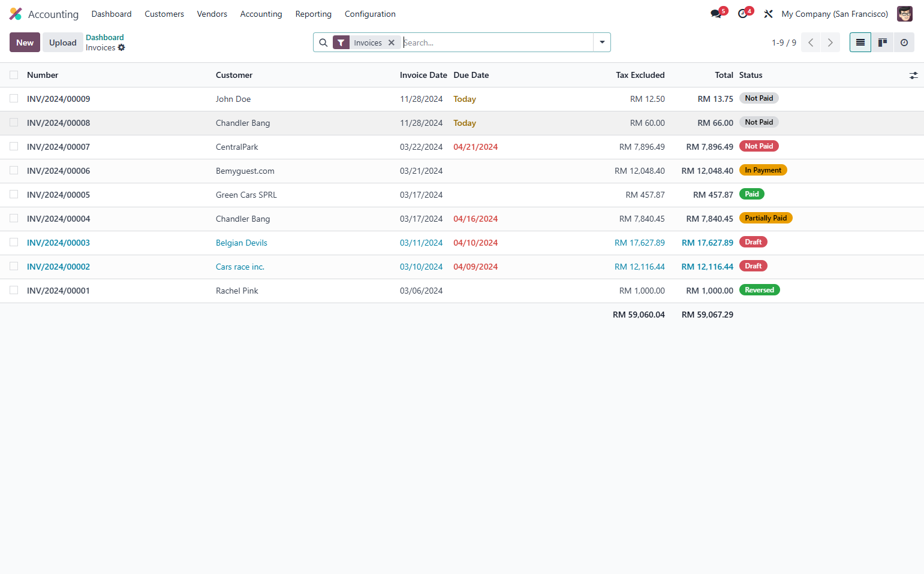
Task: Switch to activity view
Action: 904,43
